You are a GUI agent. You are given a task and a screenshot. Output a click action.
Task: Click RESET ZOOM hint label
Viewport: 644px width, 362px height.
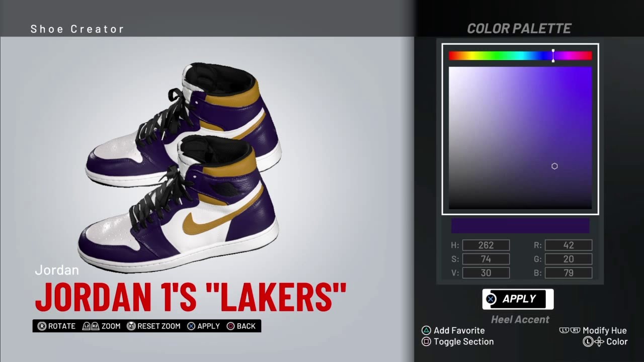coord(158,326)
